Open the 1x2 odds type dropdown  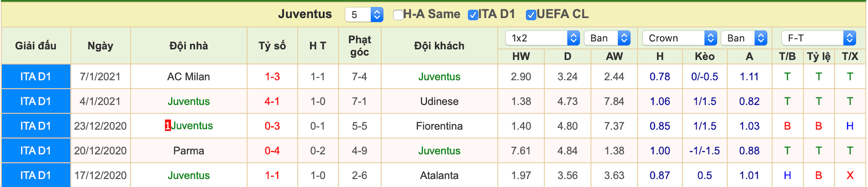542,38
